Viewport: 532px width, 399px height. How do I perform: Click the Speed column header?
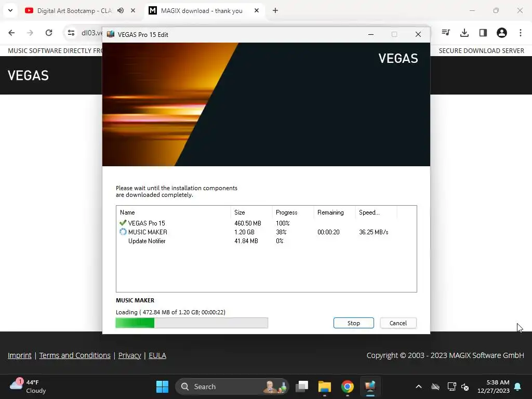[x=376, y=212]
